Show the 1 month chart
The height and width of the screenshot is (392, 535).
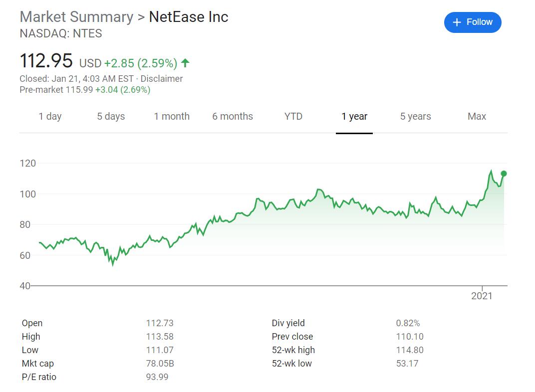172,117
